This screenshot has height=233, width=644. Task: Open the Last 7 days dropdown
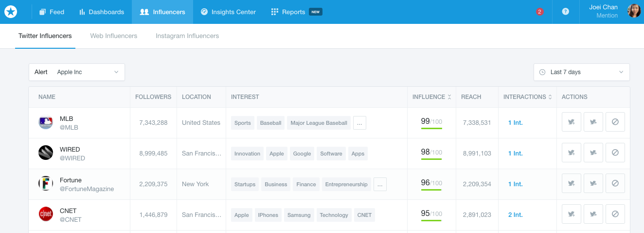click(x=582, y=72)
